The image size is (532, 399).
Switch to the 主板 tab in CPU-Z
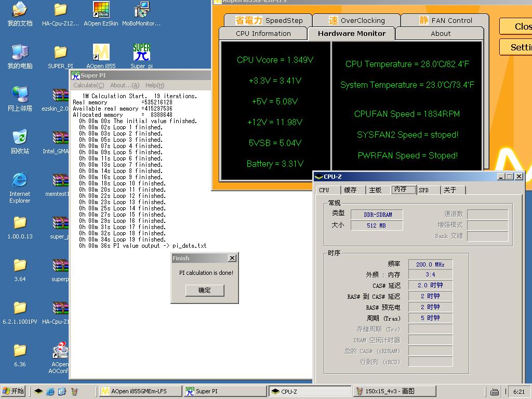click(x=378, y=190)
